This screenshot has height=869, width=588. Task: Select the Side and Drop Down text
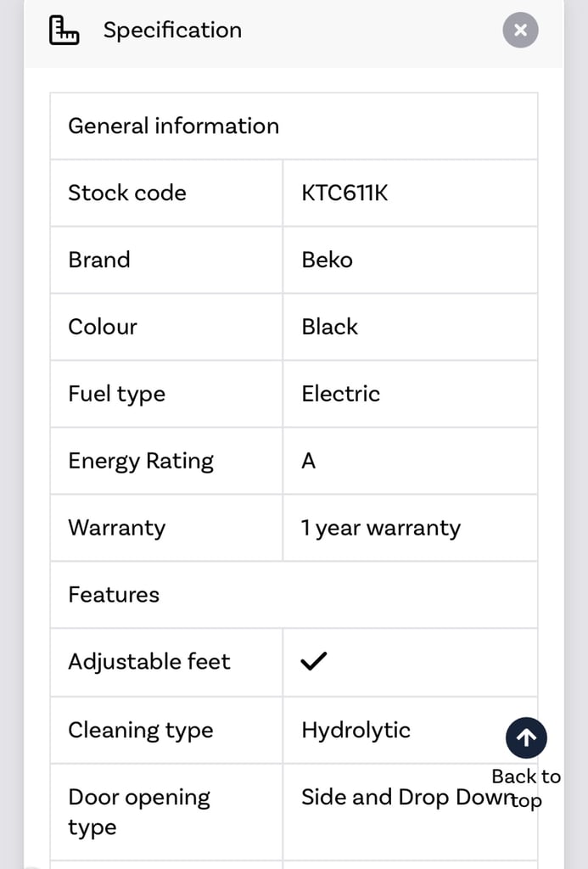pos(407,798)
